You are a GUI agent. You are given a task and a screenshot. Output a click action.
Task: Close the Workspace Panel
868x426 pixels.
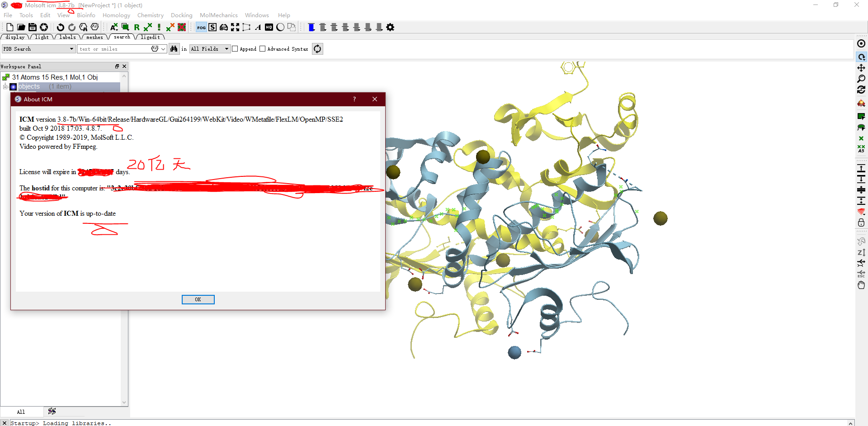pos(124,66)
